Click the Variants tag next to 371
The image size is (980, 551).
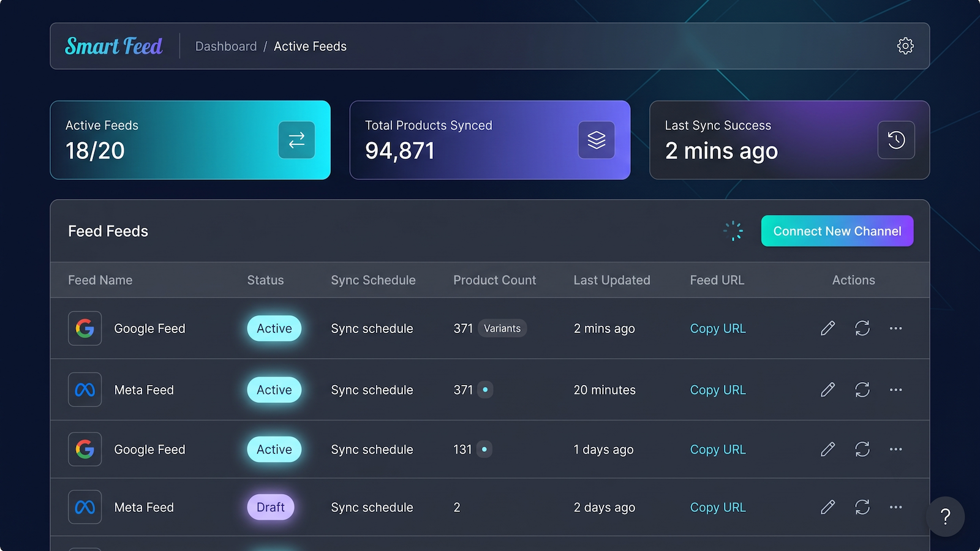(x=502, y=329)
